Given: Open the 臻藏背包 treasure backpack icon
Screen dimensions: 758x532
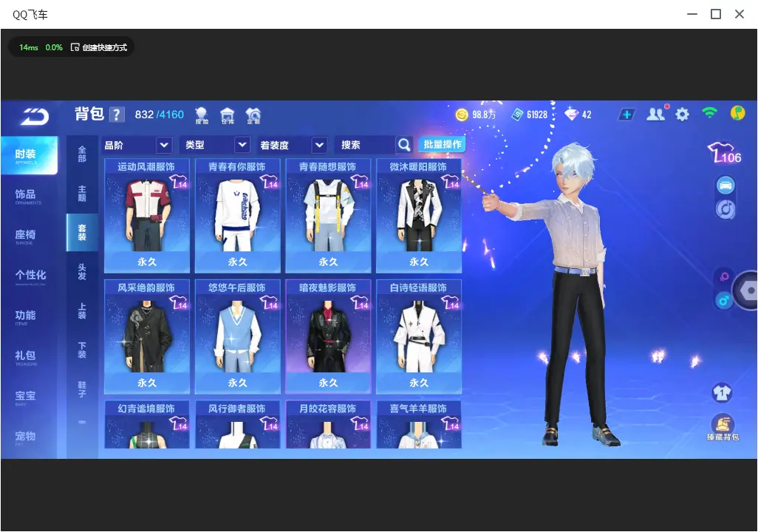Looking at the screenshot, I should click(x=723, y=428).
